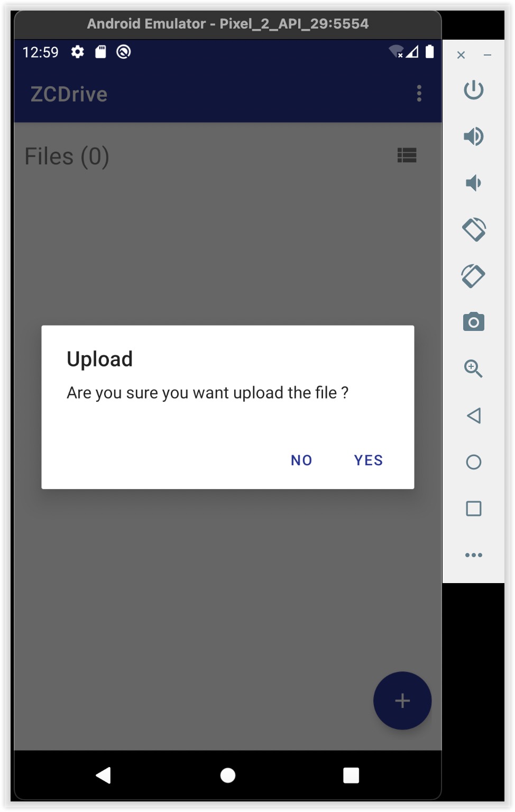This screenshot has width=515, height=812.
Task: Tap Android navigation bar recents button
Action: [x=351, y=775]
